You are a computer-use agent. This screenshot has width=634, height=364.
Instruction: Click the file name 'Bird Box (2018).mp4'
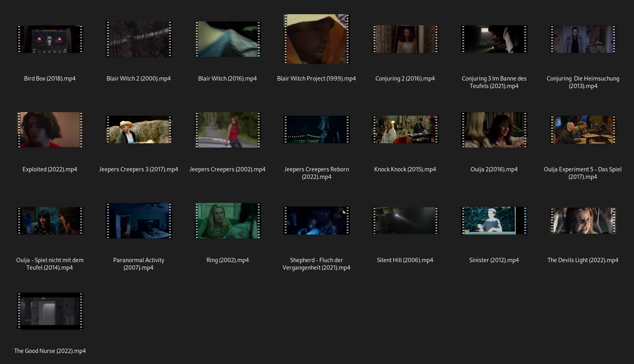(50, 79)
